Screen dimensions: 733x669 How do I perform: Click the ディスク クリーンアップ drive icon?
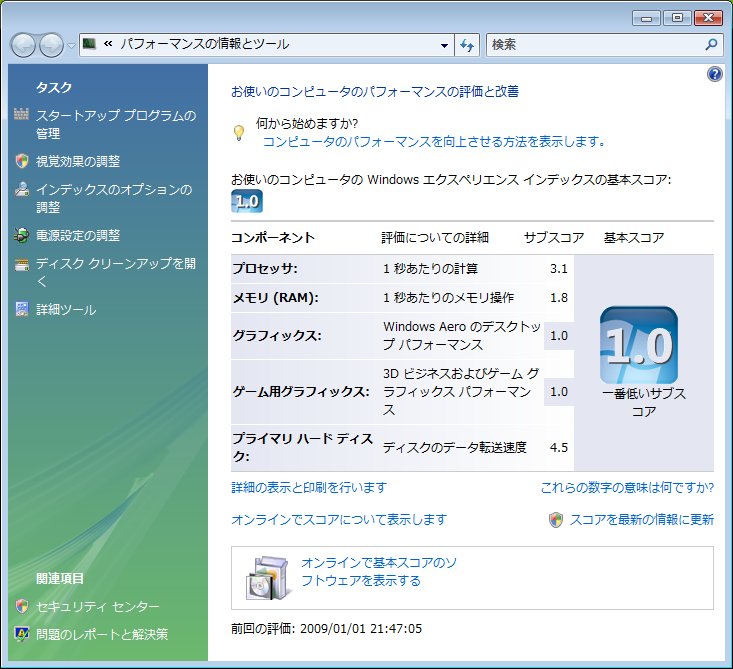[22, 265]
